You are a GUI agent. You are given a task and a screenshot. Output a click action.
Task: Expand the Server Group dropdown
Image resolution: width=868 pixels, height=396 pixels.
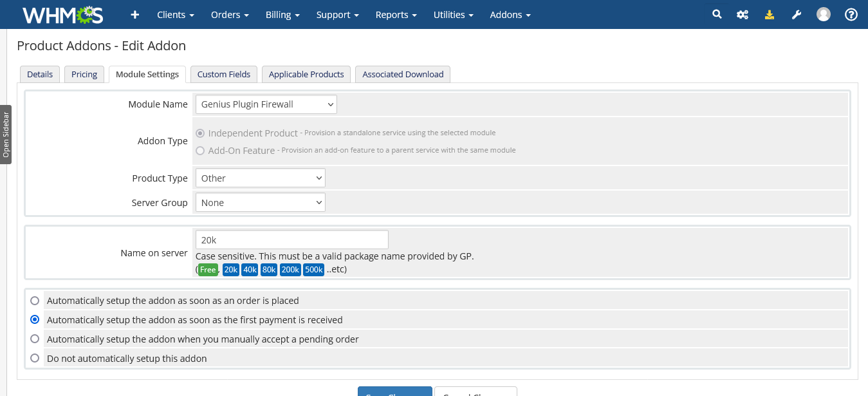coord(261,203)
